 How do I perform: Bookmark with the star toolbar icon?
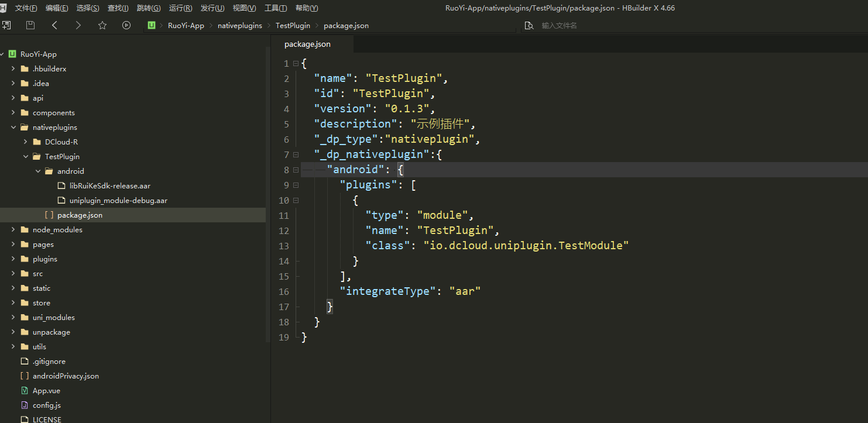(x=102, y=25)
